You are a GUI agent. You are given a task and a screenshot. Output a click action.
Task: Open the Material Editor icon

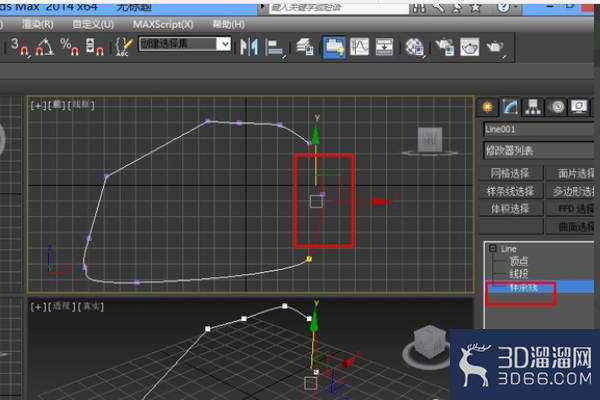(414, 48)
